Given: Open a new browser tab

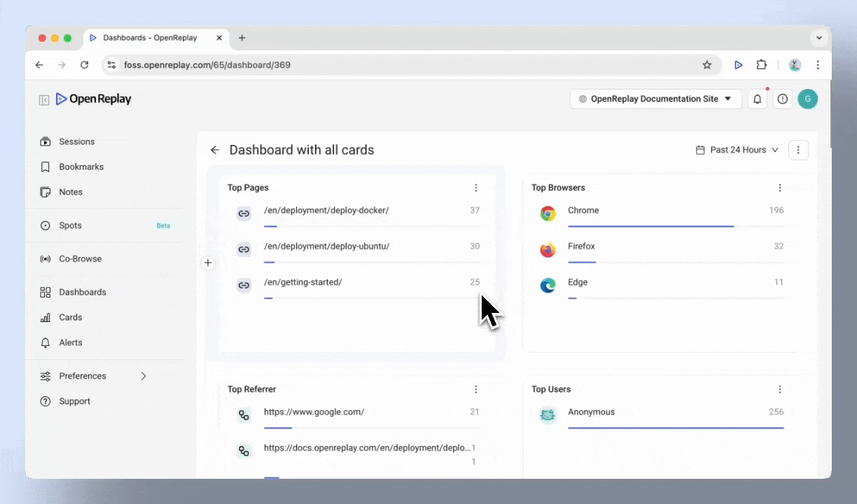Looking at the screenshot, I should click(x=242, y=38).
